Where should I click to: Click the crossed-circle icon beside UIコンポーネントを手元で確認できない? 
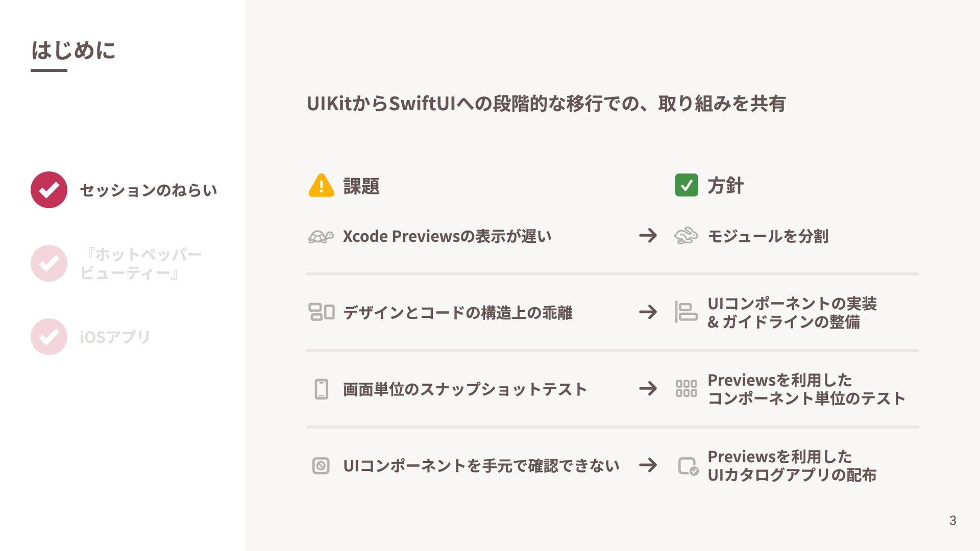pos(321,466)
